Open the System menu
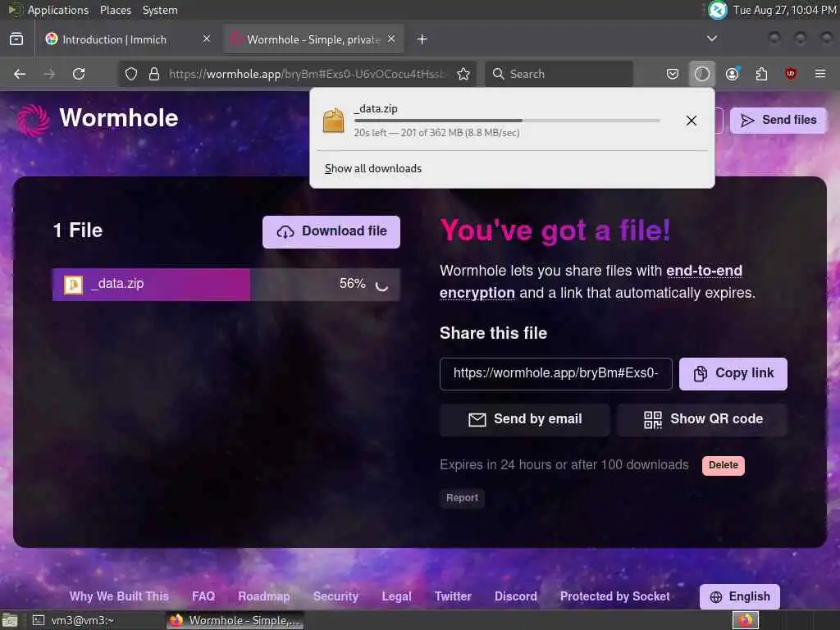The height and width of the screenshot is (630, 840). point(160,10)
